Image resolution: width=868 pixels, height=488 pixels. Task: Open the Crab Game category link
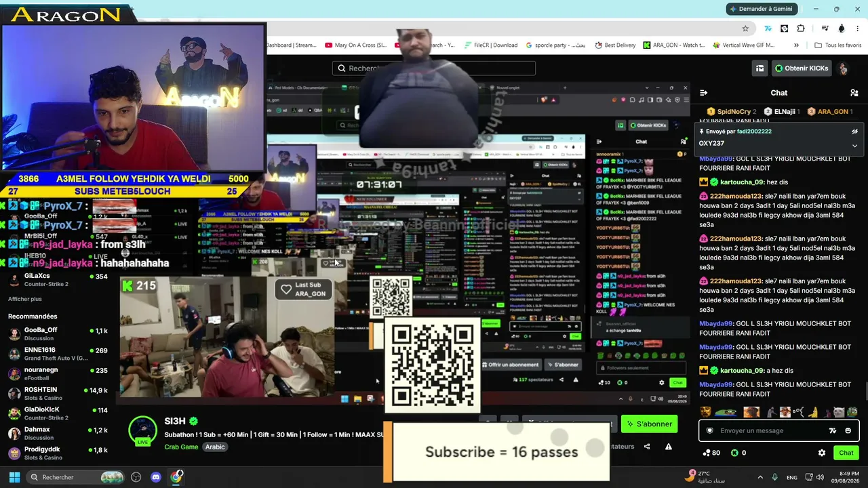tap(181, 447)
